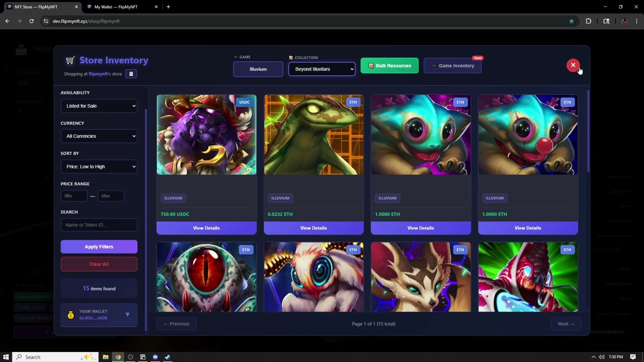Viewport: 644px width, 362px height.
Task: Open the Windows Start menu
Action: coord(6,357)
